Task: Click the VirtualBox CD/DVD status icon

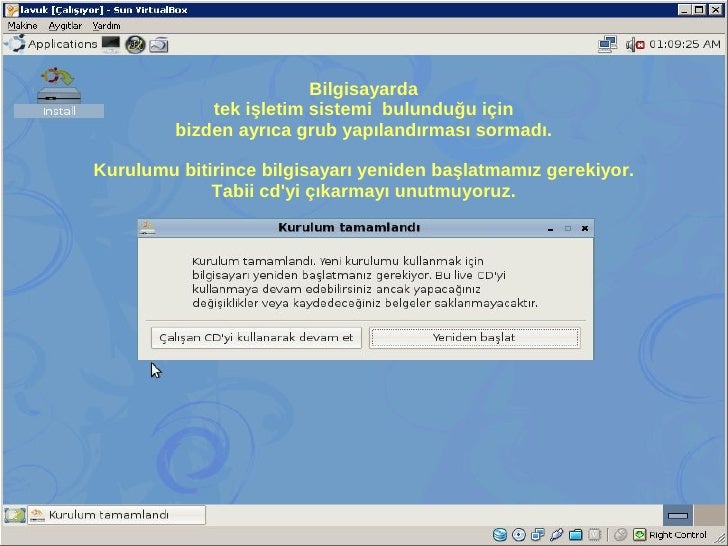Action: click(519, 535)
